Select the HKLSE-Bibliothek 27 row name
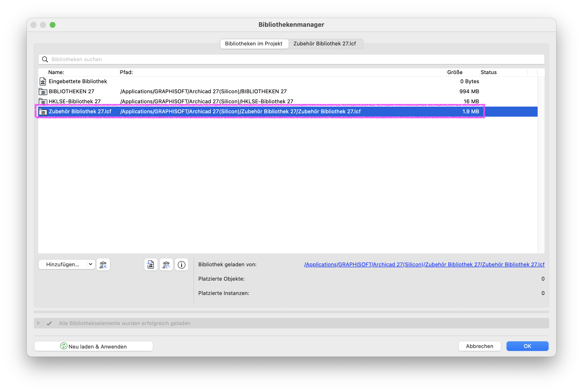583x392 pixels. click(75, 102)
